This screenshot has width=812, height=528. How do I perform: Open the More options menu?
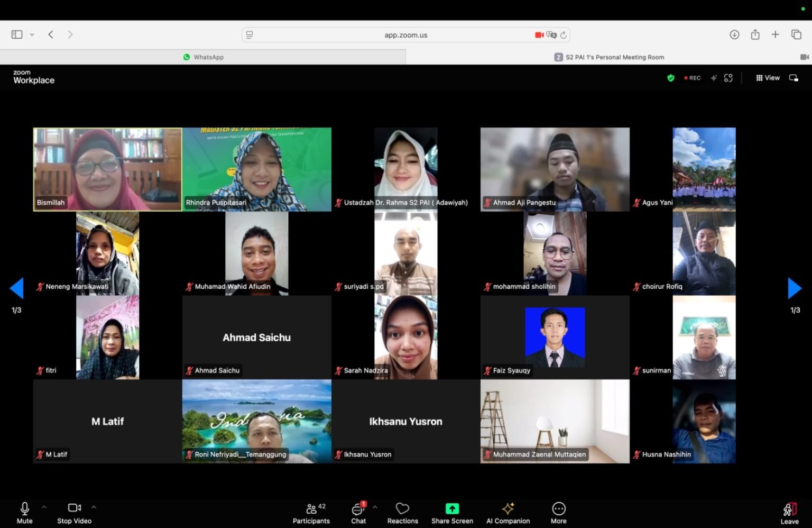click(x=558, y=513)
